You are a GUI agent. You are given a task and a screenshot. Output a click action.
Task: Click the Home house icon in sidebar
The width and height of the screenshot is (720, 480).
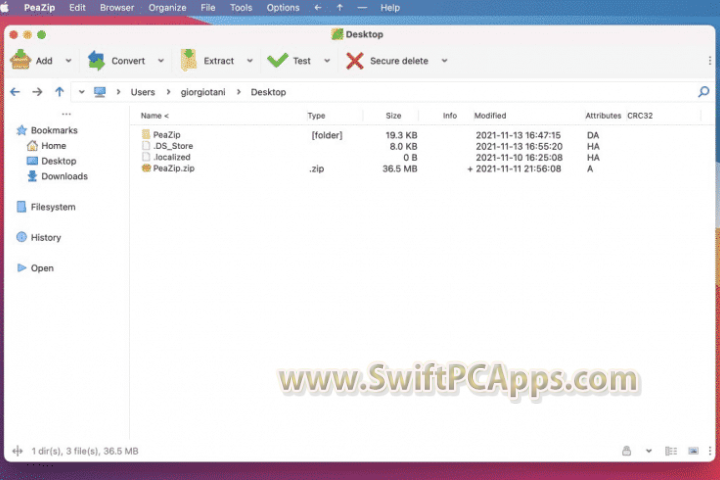pos(32,146)
